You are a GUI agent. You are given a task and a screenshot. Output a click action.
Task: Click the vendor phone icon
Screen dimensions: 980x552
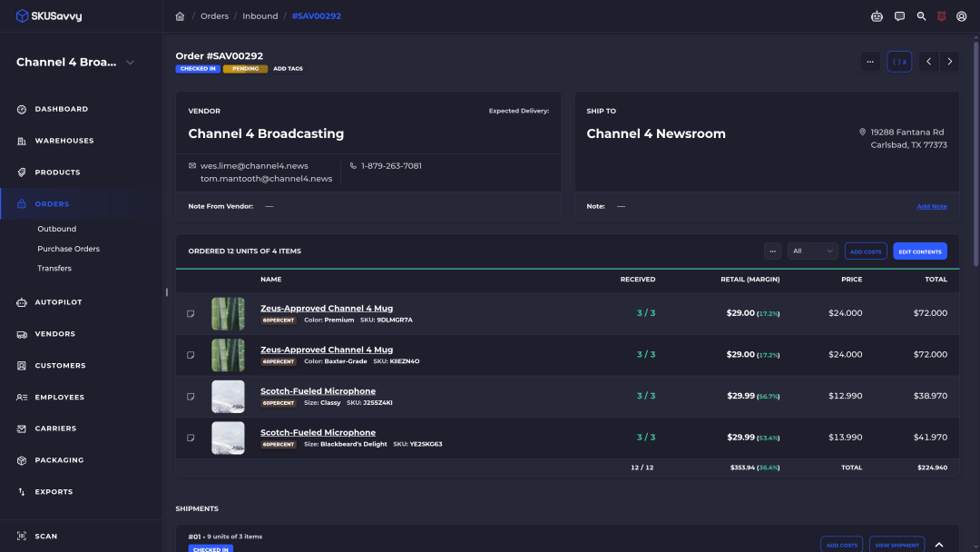pos(353,165)
